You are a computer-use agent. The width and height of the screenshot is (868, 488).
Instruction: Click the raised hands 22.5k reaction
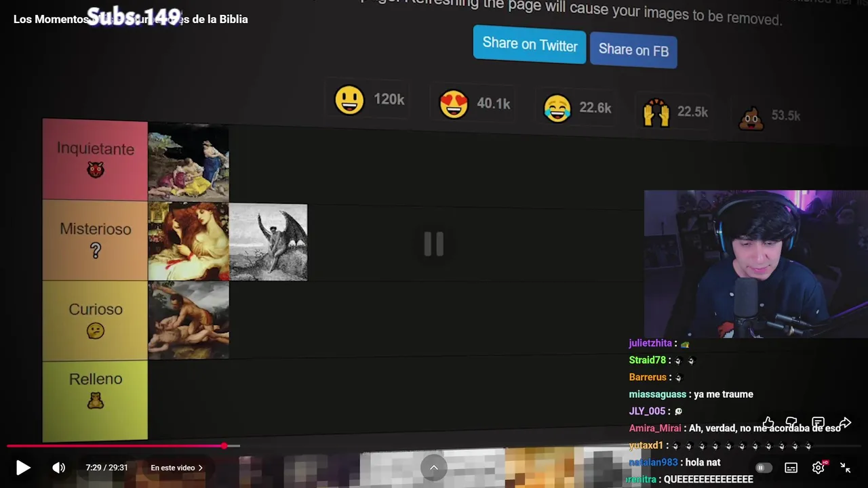click(x=675, y=112)
